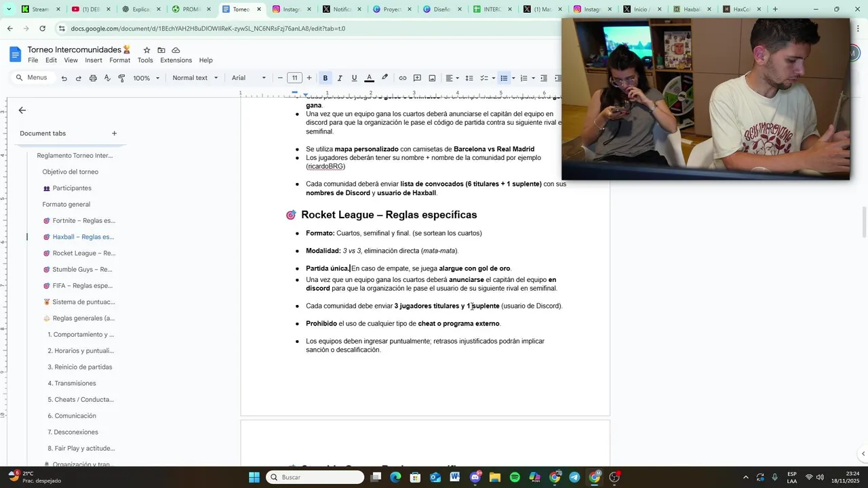Go to Participantes outline item
The width and height of the screenshot is (868, 488).
(x=72, y=188)
